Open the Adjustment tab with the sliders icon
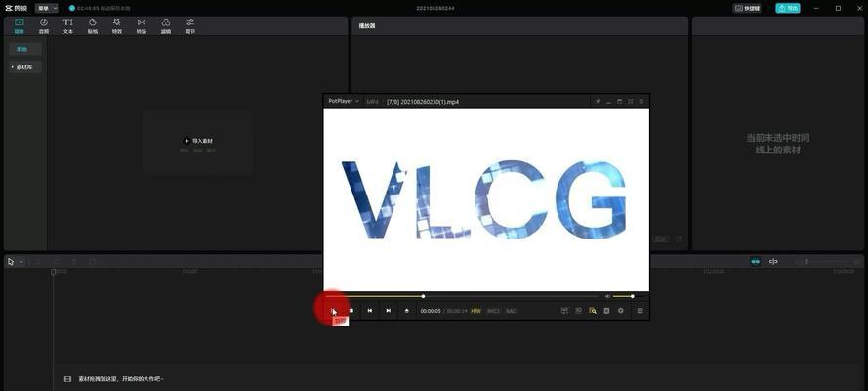Image resolution: width=868 pixels, height=391 pixels. pyautogui.click(x=190, y=26)
